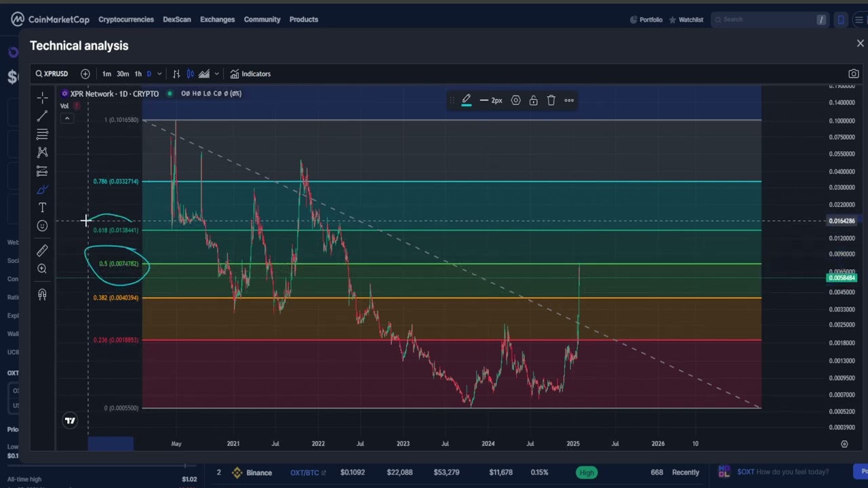The width and height of the screenshot is (868, 488).
Task: Open the Portfolio page
Action: point(646,20)
